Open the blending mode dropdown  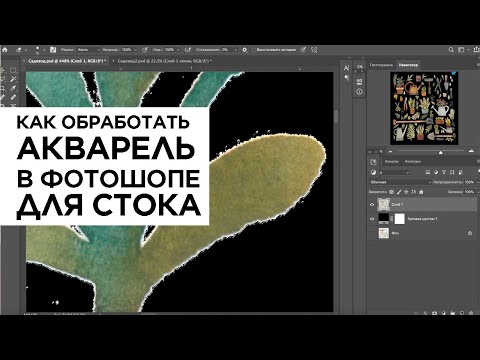pyautogui.click(x=400, y=182)
